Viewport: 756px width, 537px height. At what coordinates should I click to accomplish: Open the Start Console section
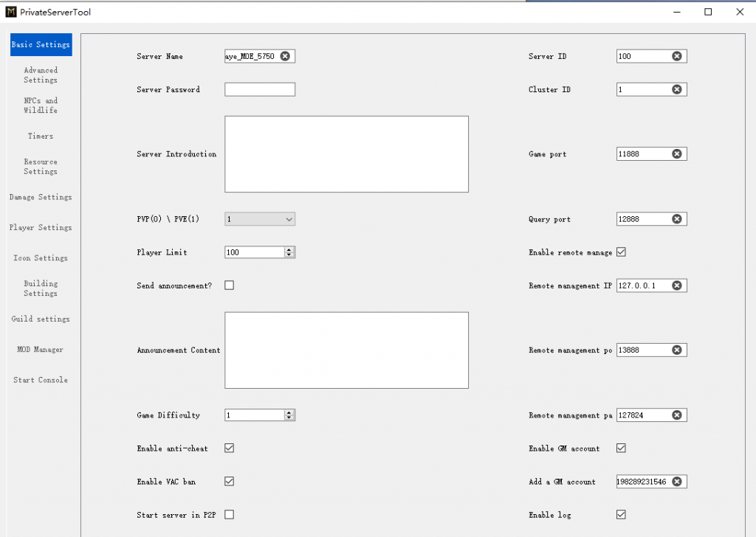41,380
